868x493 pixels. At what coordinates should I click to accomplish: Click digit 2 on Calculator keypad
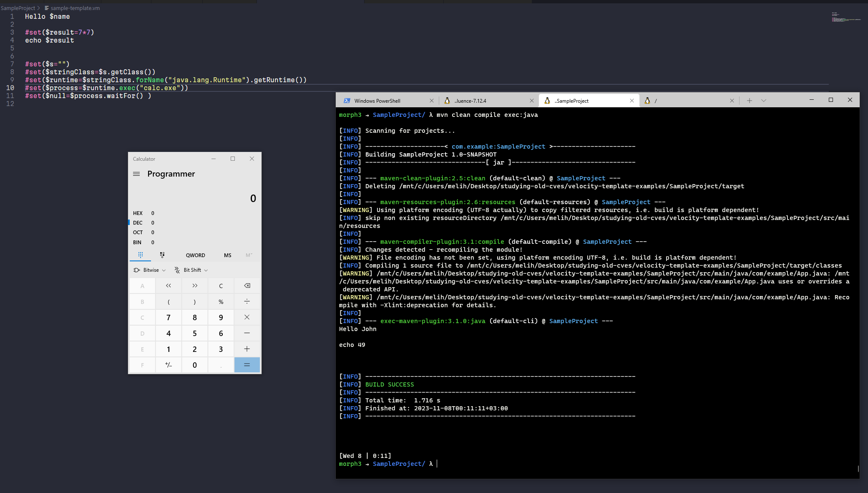coord(195,349)
